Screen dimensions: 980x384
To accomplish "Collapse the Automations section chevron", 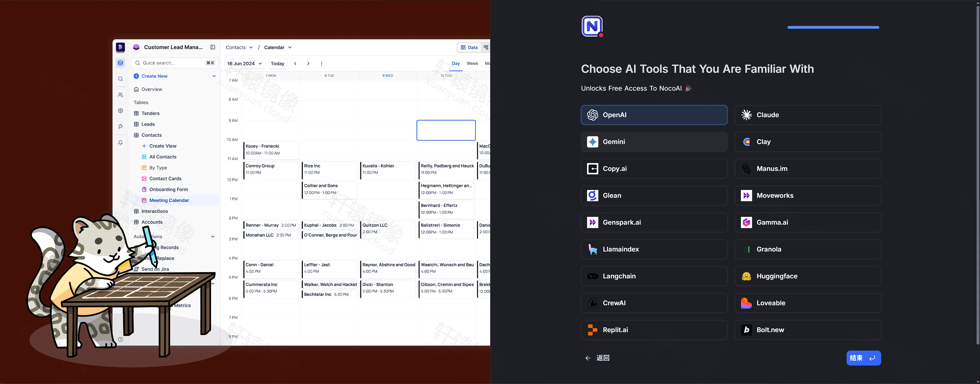I will pos(213,237).
